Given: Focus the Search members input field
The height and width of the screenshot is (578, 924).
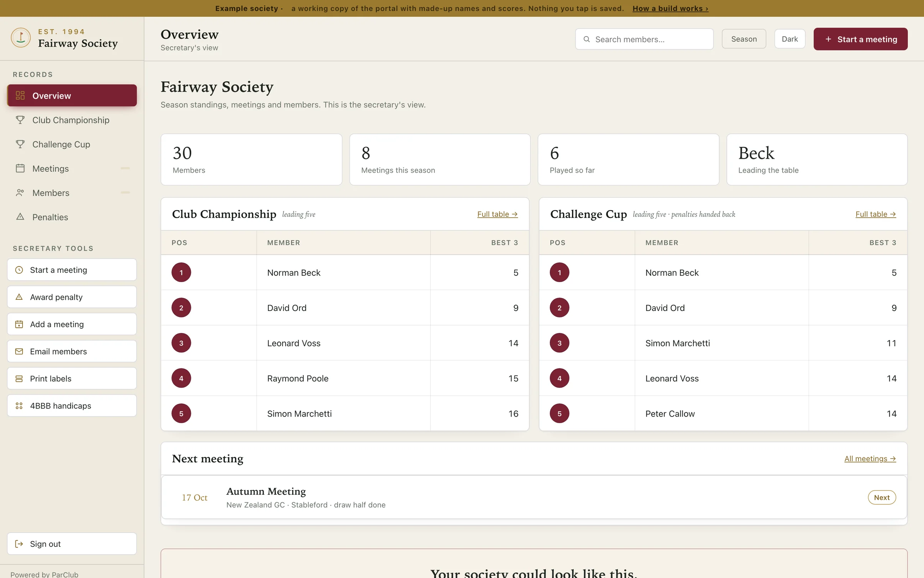Looking at the screenshot, I should click(x=644, y=39).
